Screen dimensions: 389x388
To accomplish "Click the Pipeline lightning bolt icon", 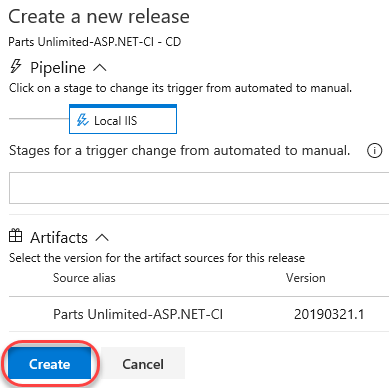I will coord(15,66).
